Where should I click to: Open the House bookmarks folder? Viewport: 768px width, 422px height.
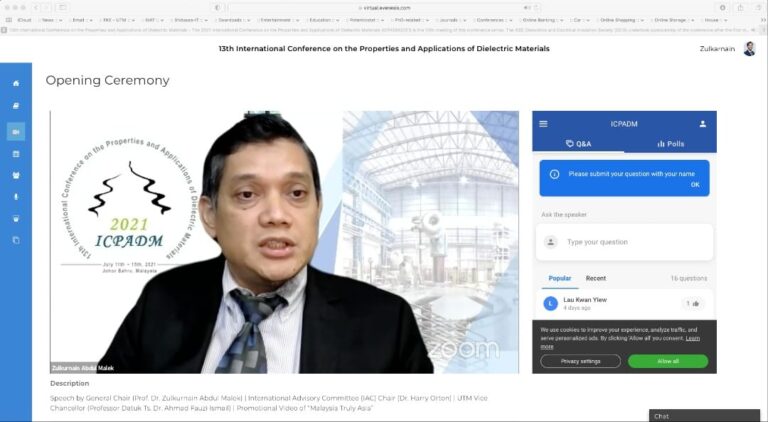[714, 20]
